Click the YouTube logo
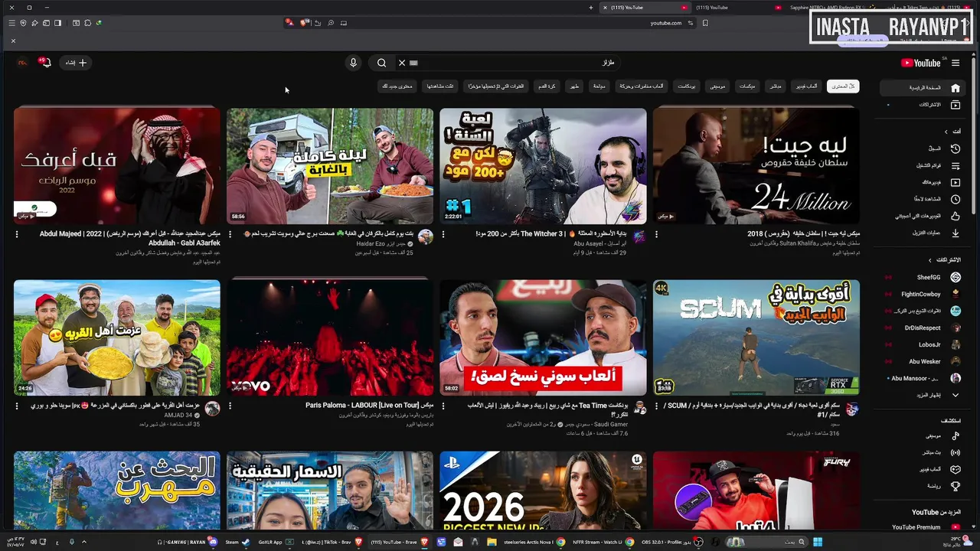 (x=920, y=63)
